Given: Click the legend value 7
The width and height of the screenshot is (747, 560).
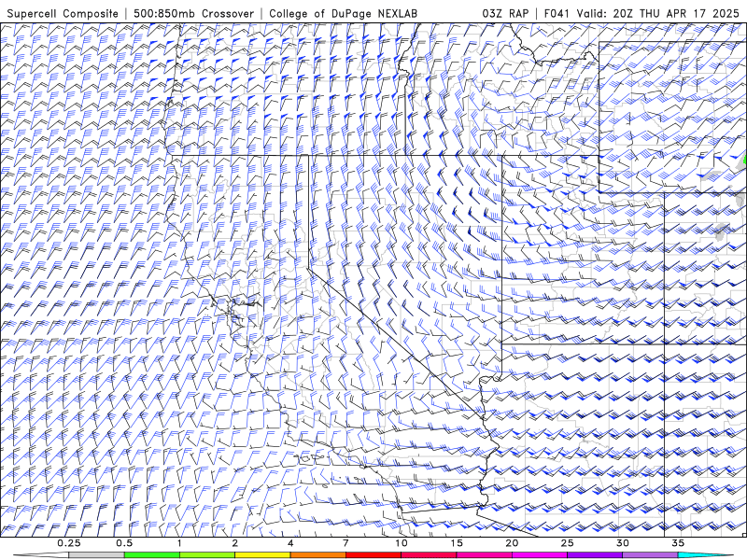Looking at the screenshot, I should click(345, 543).
